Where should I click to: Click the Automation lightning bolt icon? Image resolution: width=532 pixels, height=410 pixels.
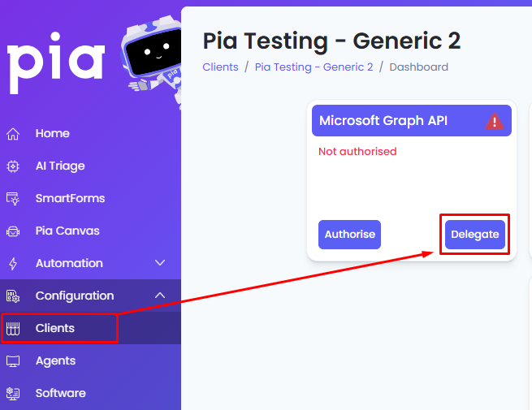pyautogui.click(x=13, y=264)
